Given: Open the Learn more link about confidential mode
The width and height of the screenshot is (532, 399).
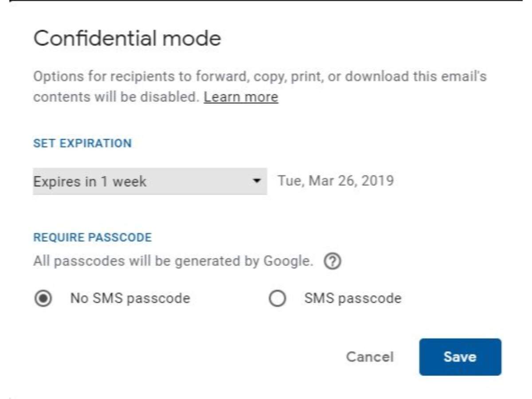Looking at the screenshot, I should pos(241,97).
